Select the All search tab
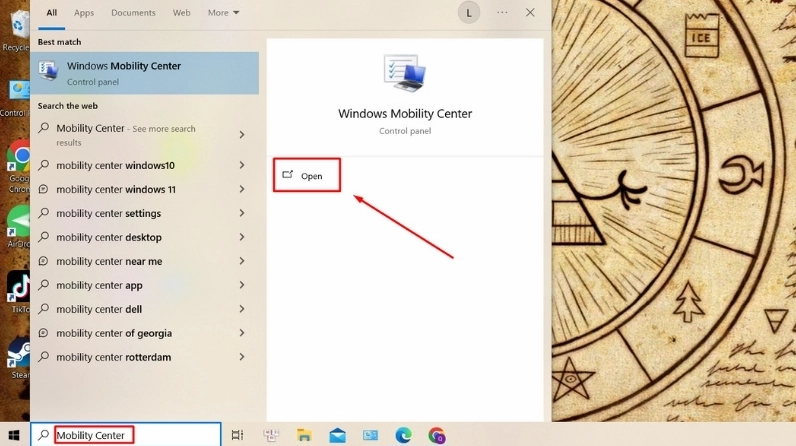 tap(52, 13)
